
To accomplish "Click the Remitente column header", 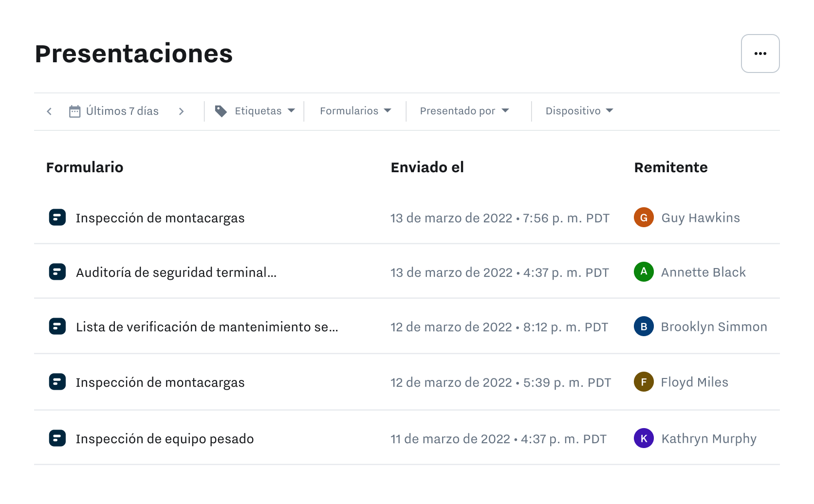I will (x=671, y=167).
